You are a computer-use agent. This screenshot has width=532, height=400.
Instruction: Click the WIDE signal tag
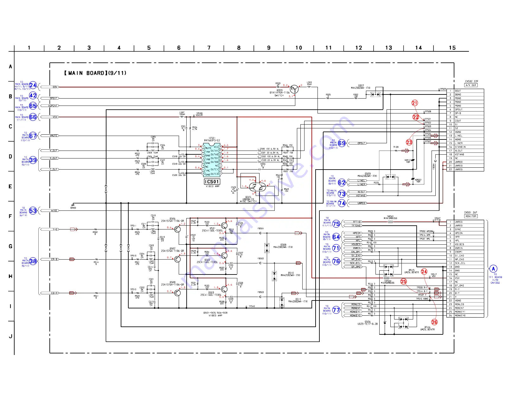click(x=50, y=211)
